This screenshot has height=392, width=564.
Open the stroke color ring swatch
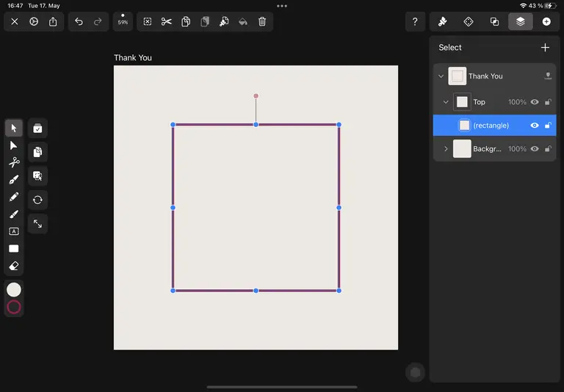(14, 307)
